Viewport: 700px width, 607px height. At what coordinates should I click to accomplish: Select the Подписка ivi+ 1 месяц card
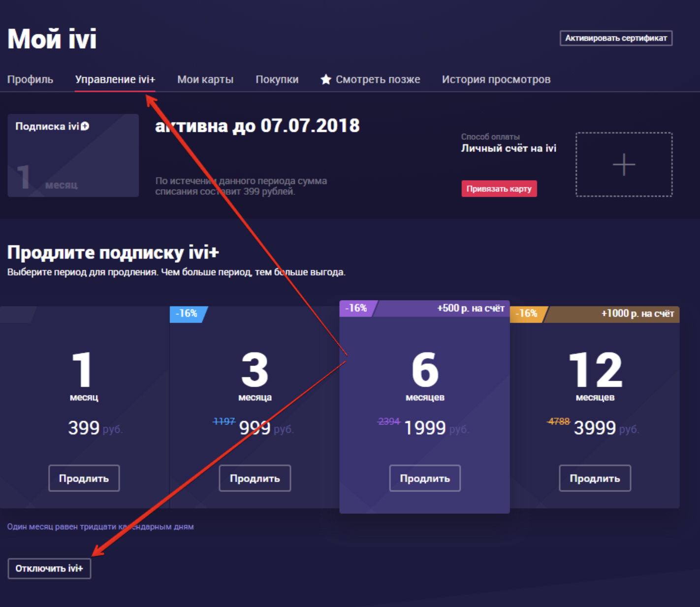73,155
